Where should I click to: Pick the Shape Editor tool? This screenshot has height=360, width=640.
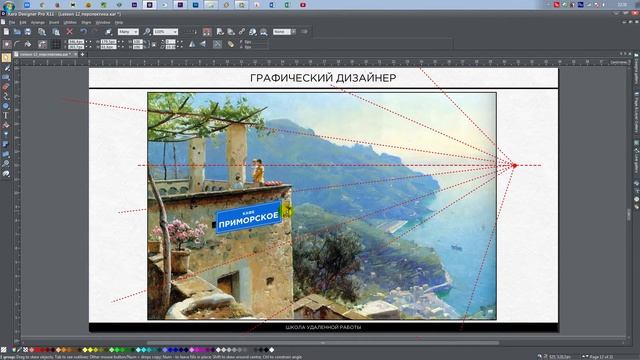(6, 97)
